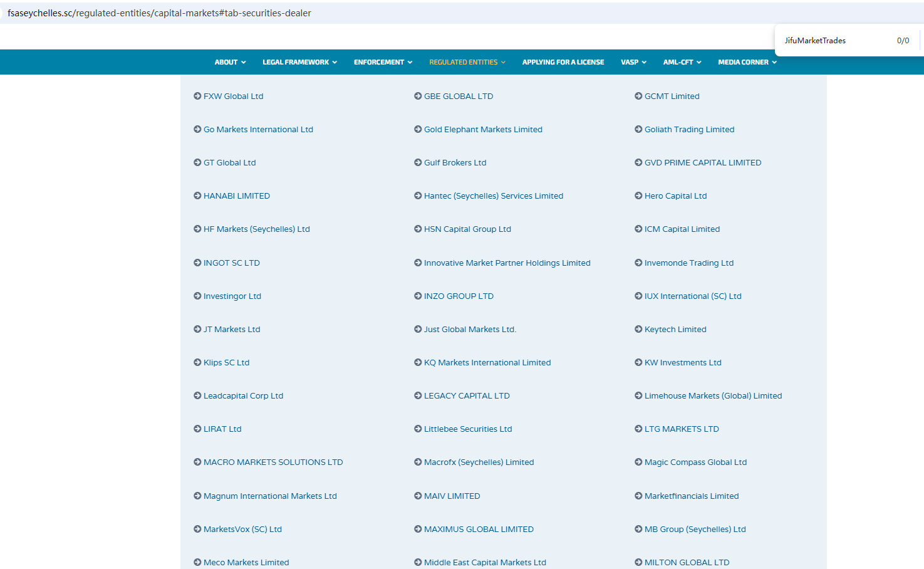Viewport: 924px width, 569px height.
Task: Open the LIRAT Ltd entry
Action: (x=222, y=429)
